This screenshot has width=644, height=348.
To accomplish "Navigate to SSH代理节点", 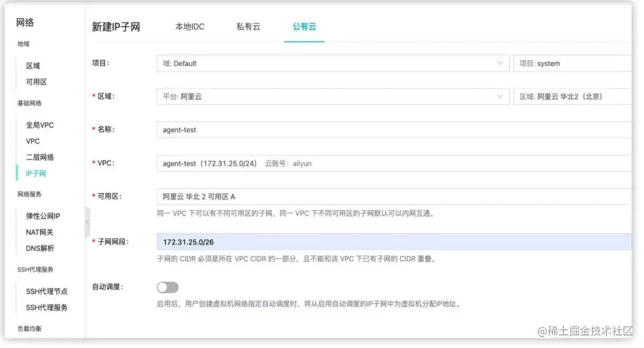I will [x=48, y=291].
